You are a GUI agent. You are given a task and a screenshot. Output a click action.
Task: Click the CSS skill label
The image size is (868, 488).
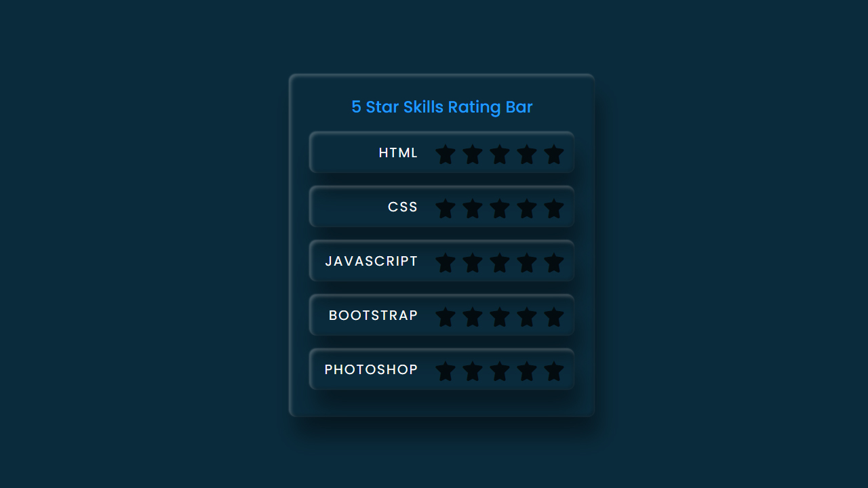(403, 207)
